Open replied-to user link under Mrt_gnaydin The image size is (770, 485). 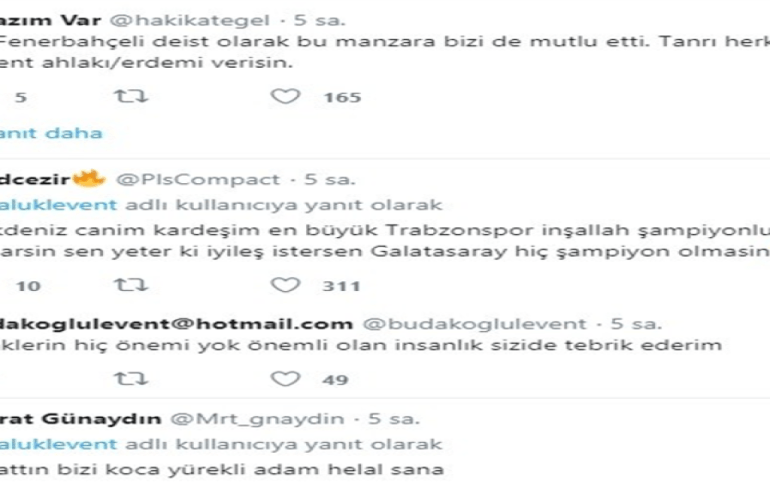[x=58, y=444]
